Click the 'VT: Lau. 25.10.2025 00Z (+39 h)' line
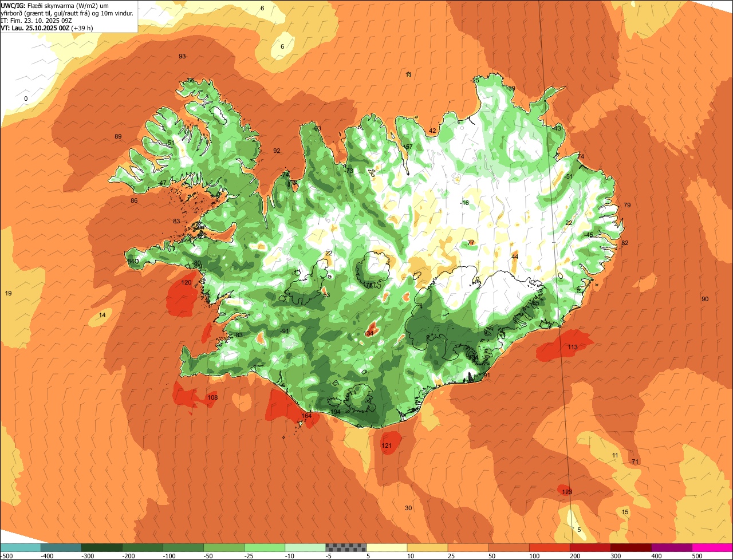The width and height of the screenshot is (733, 560). (48, 27)
